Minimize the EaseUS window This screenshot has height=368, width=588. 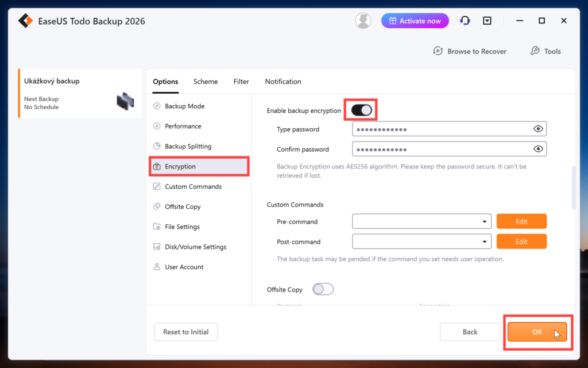point(519,21)
